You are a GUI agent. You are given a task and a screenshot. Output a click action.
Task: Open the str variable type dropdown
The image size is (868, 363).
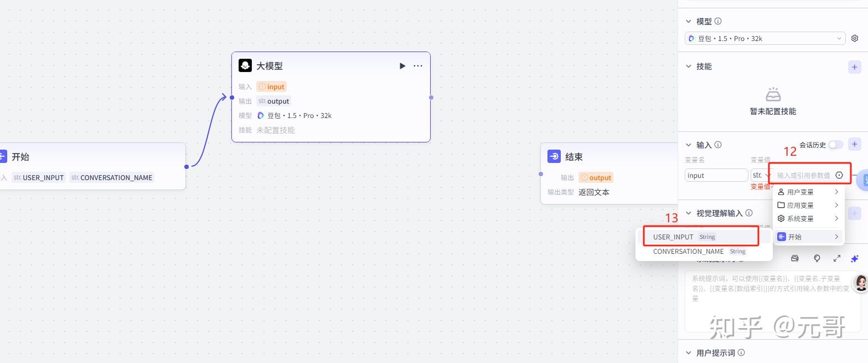pyautogui.click(x=760, y=175)
